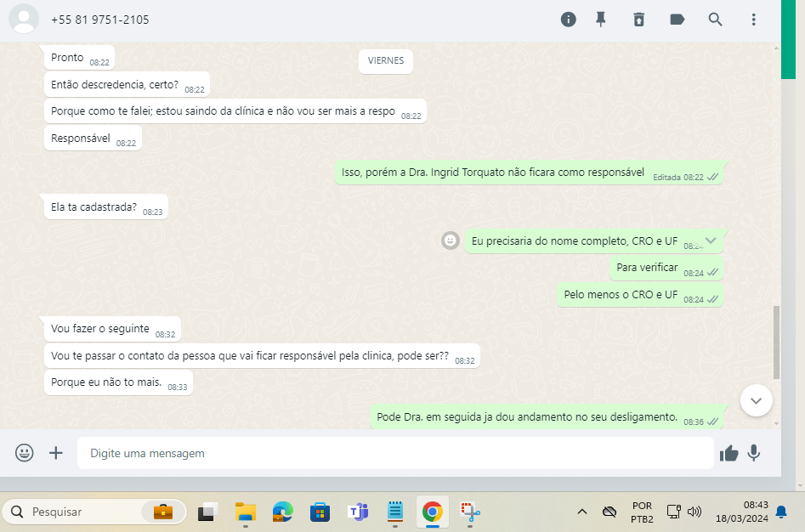This screenshot has height=532, width=805.
Task: Open the notifications bell
Action: 781,512
